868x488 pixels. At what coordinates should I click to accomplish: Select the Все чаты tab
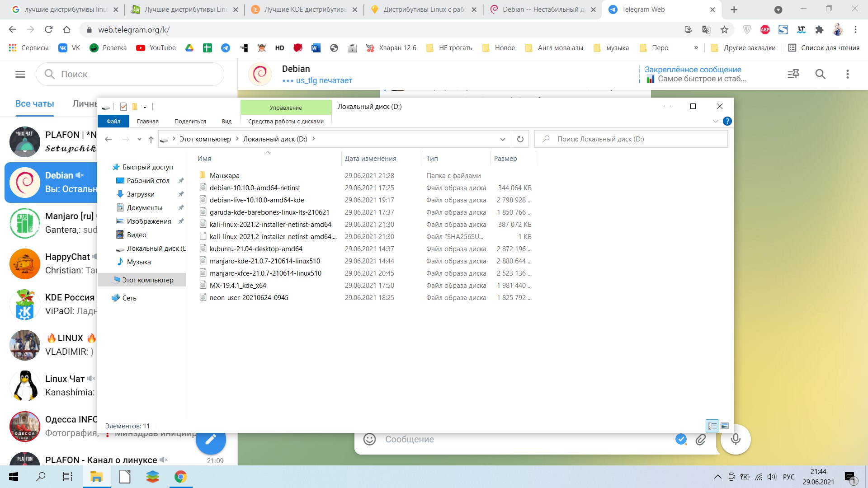[x=35, y=104]
